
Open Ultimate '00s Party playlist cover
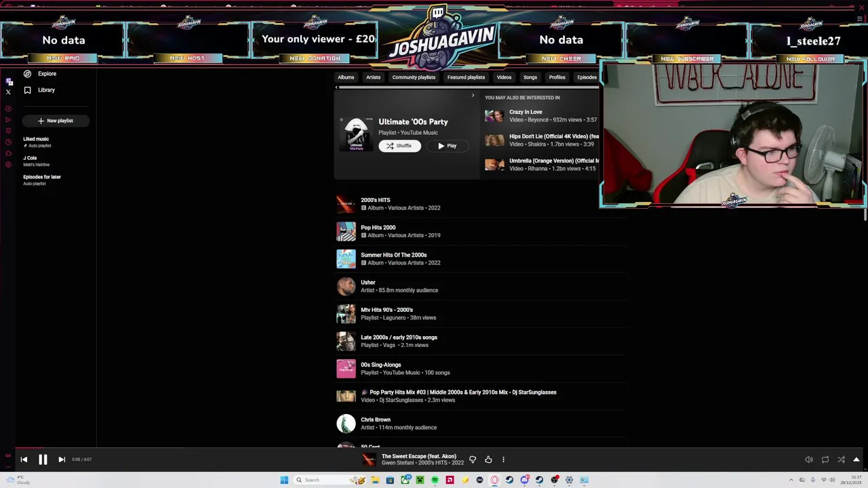point(356,134)
